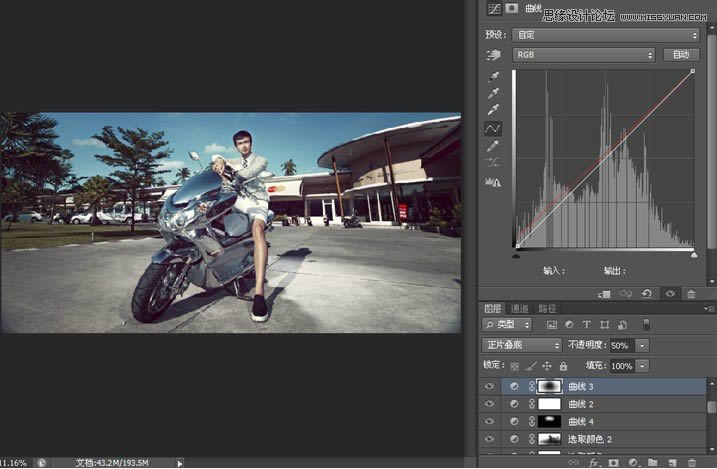Create new layer group folder icon
Image resolution: width=717 pixels, height=469 pixels.
tap(653, 463)
